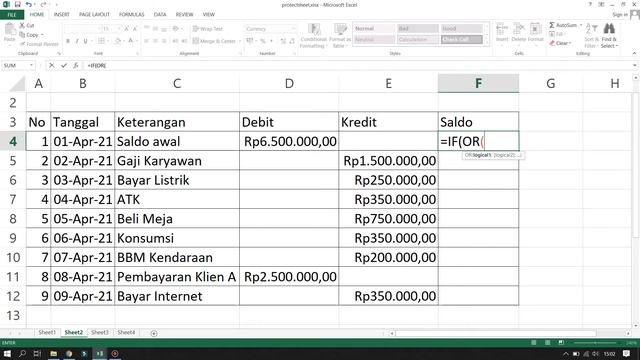
Task: Select column F header
Action: click(478, 83)
